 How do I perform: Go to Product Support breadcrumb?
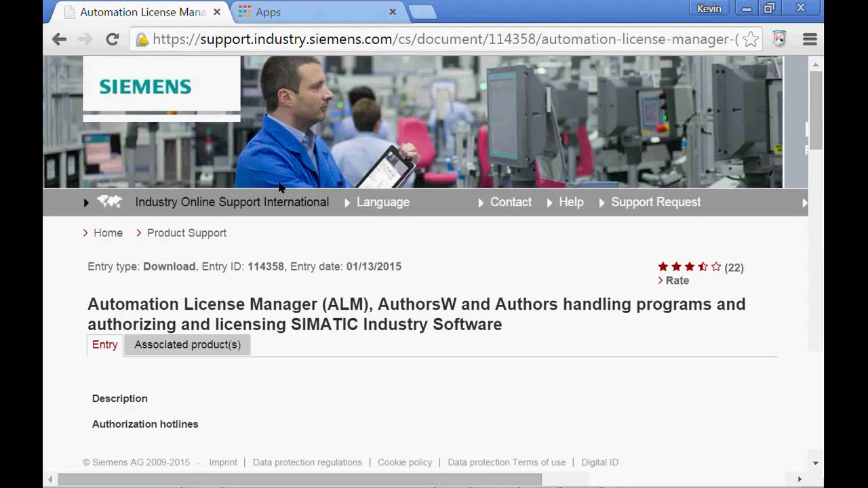(x=186, y=232)
